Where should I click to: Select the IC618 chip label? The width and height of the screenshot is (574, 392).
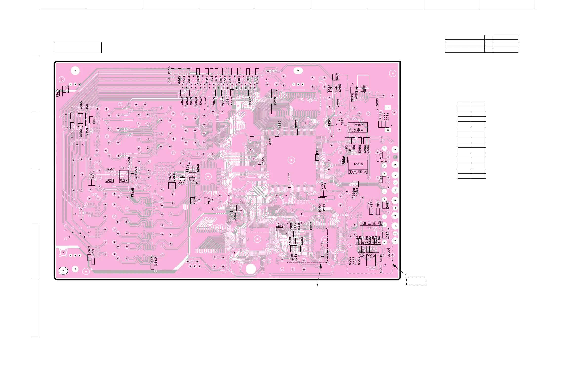110,169
